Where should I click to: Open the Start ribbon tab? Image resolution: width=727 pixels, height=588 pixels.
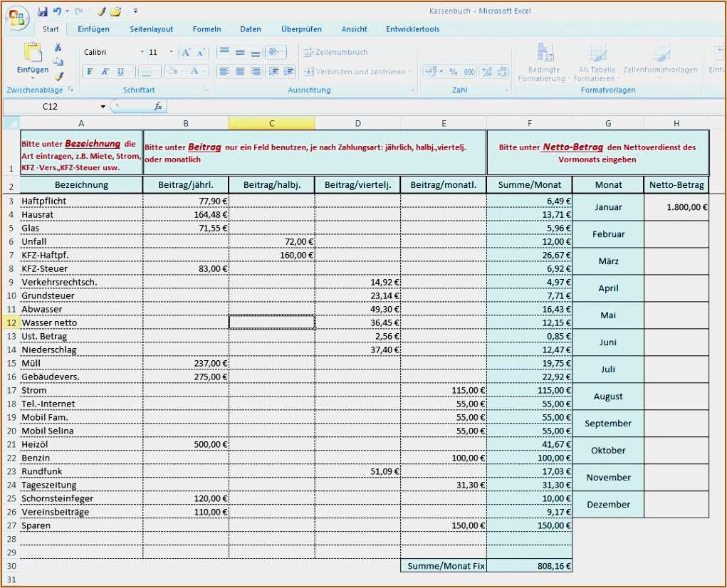[x=51, y=29]
